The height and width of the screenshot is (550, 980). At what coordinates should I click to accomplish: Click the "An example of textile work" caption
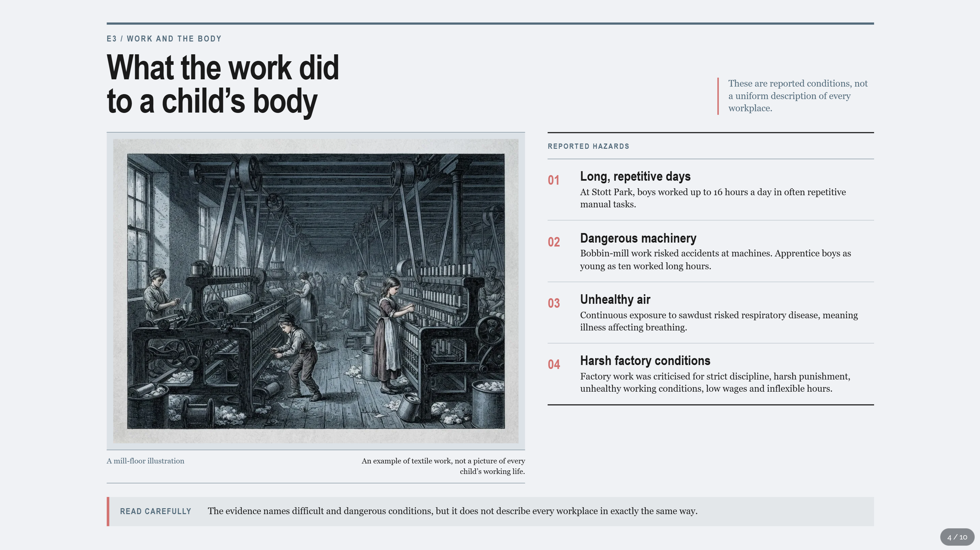[443, 466]
